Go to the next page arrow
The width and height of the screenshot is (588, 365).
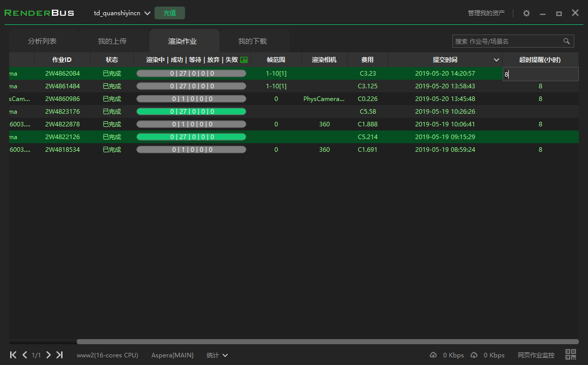[x=48, y=355]
